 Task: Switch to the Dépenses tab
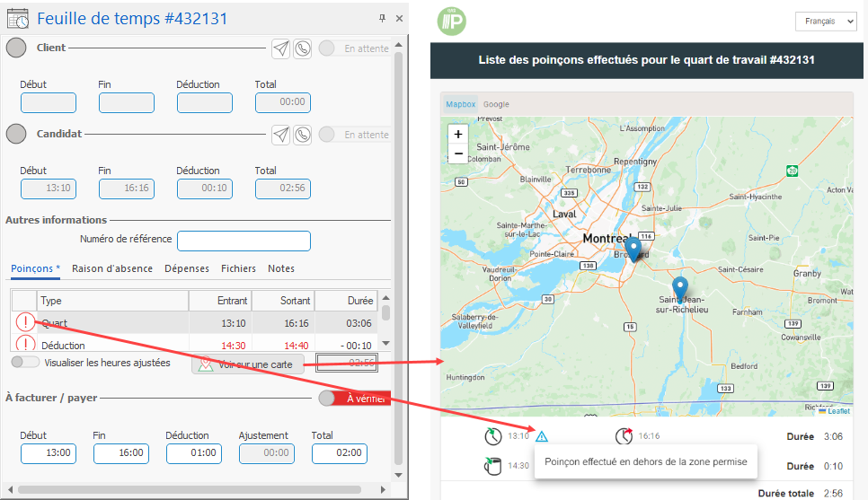[187, 268]
